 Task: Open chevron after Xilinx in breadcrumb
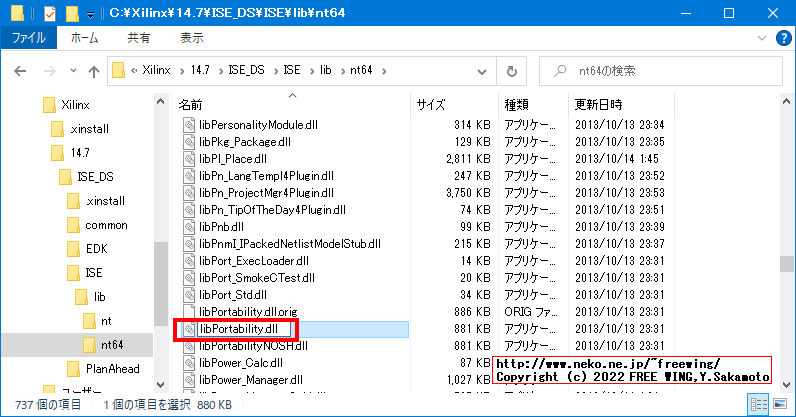tap(181, 71)
